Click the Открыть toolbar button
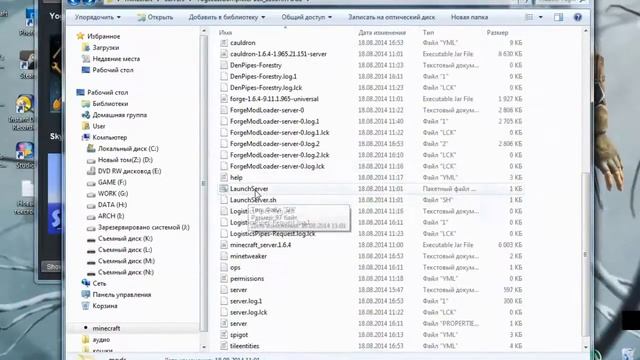 pos(155,17)
